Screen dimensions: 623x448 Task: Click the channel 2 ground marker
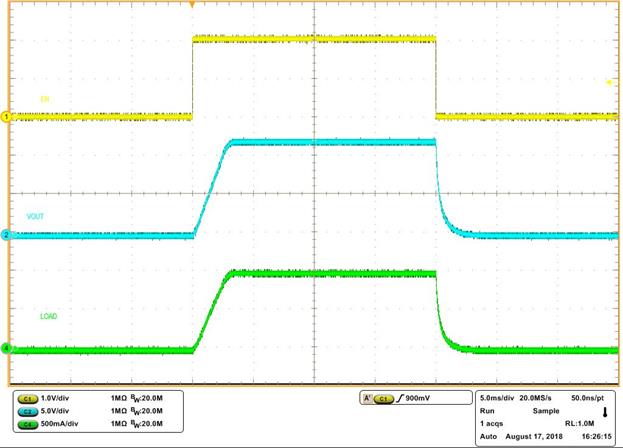click(5, 235)
